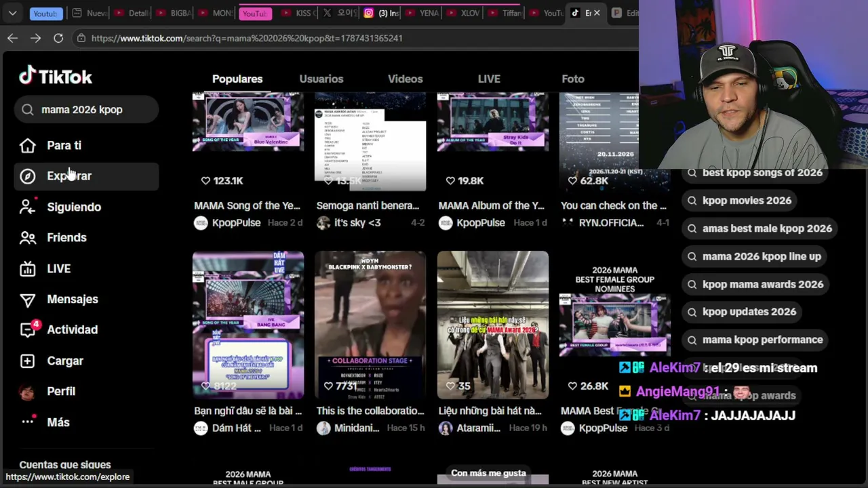Switch to the Videos results tab

point(405,79)
